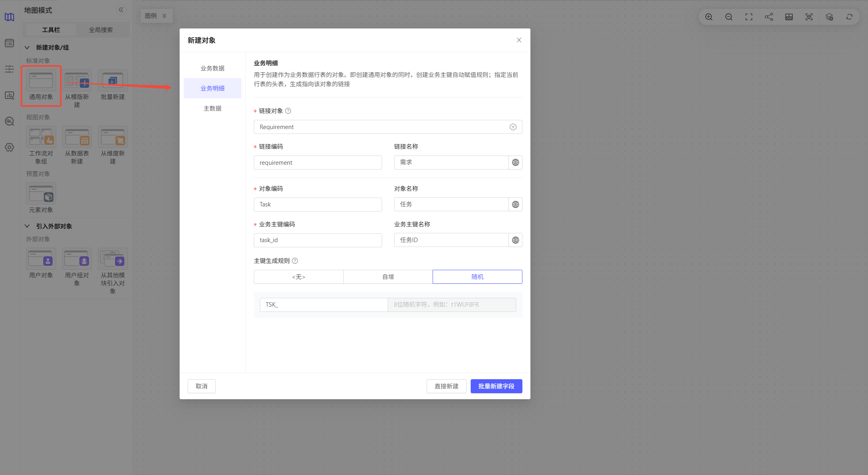Collapse the 新建对象/组 section
This screenshot has width=868, height=475.
(27, 47)
